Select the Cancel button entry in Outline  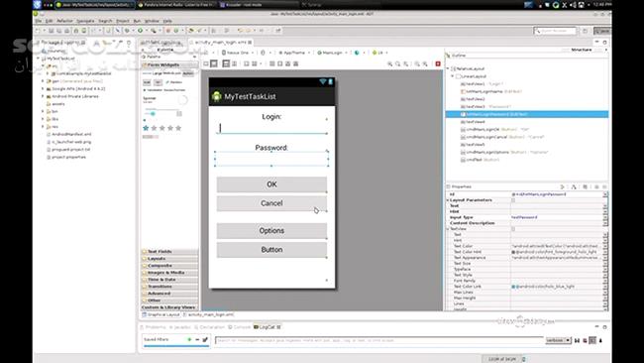502,137
